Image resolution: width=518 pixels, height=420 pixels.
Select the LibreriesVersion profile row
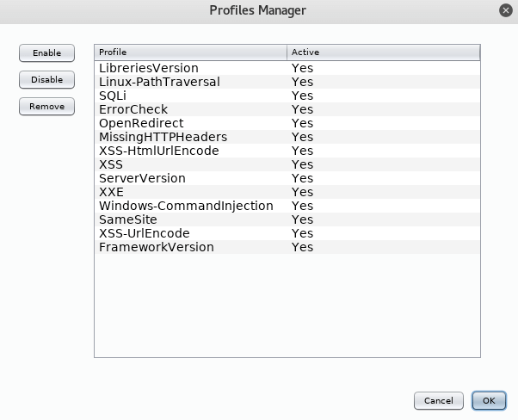coord(149,68)
